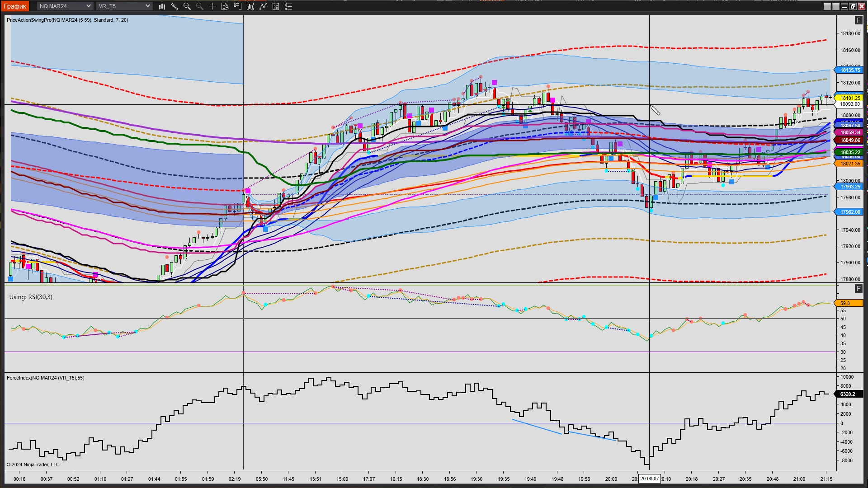The height and width of the screenshot is (488, 868).
Task: Open the data series icon
Action: (250, 6)
